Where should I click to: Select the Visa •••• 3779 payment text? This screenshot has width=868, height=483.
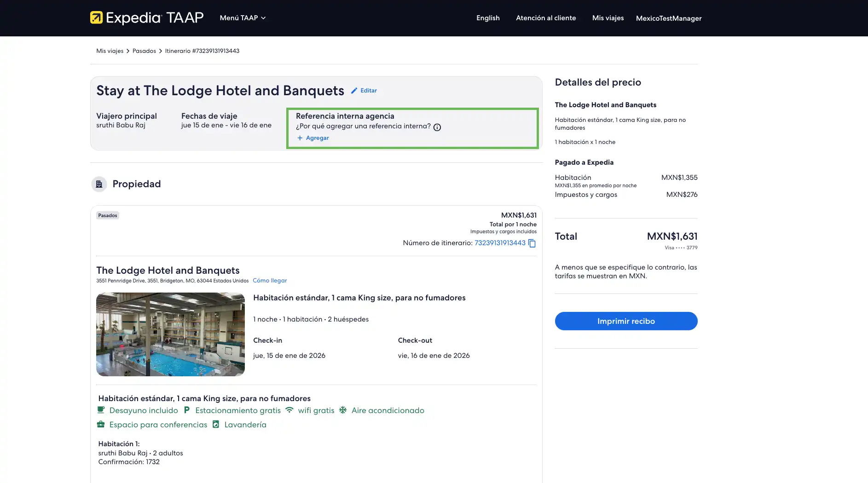pyautogui.click(x=681, y=248)
